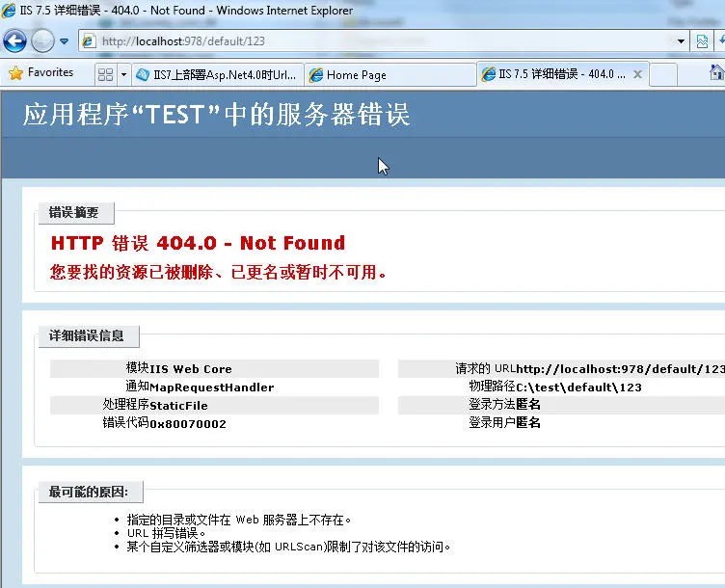Close the IIS 7.5 error tab
Image resolution: width=725 pixels, height=588 pixels.
(x=637, y=74)
